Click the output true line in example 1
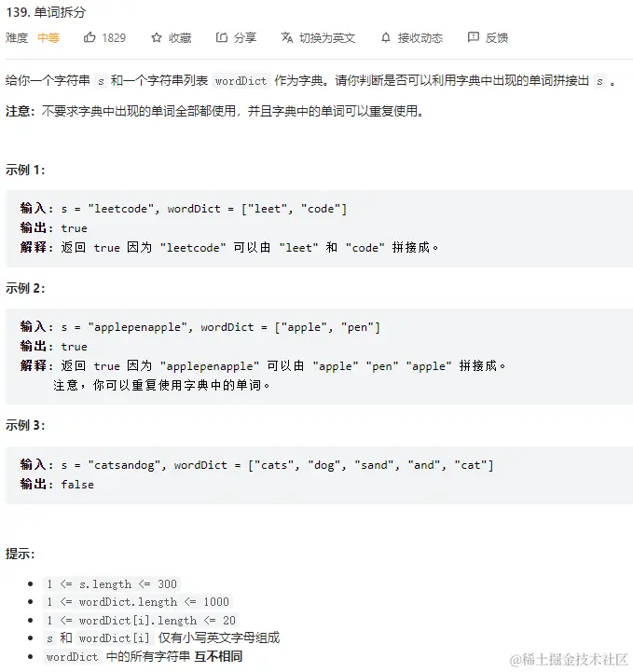 53,228
